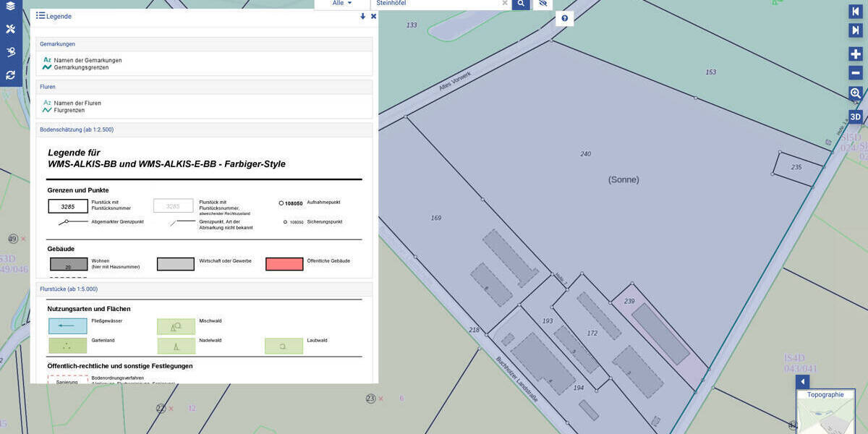Open the help question mark button
Screen dimensions: 868x434
coord(565,19)
